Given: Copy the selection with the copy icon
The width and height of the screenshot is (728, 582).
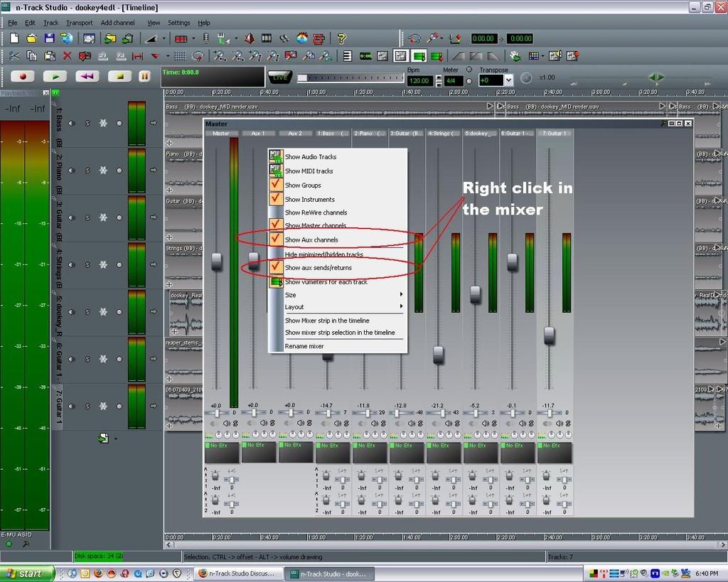Looking at the screenshot, I should pos(31,56).
